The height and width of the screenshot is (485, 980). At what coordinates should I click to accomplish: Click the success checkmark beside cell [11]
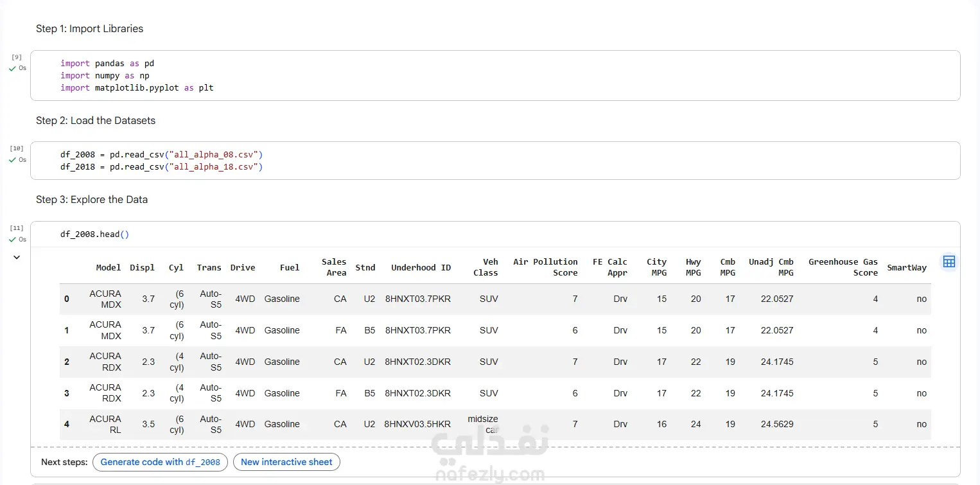point(12,240)
